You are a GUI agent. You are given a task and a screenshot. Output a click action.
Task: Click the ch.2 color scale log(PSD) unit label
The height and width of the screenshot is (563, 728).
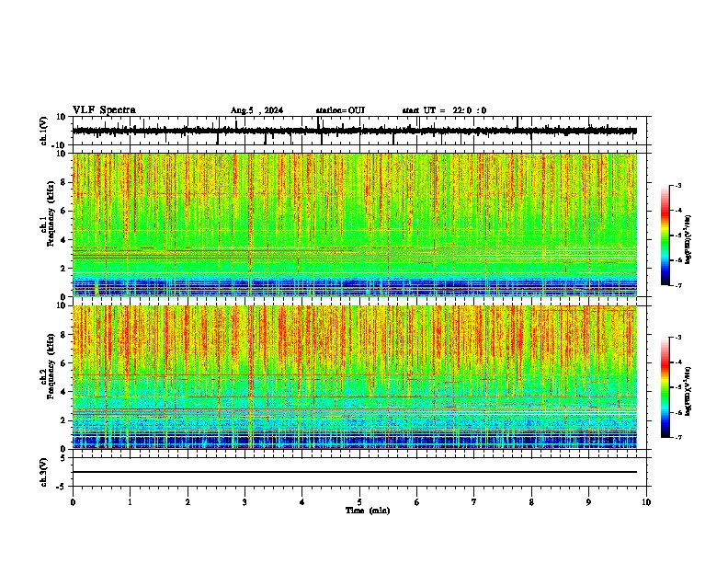688,392
